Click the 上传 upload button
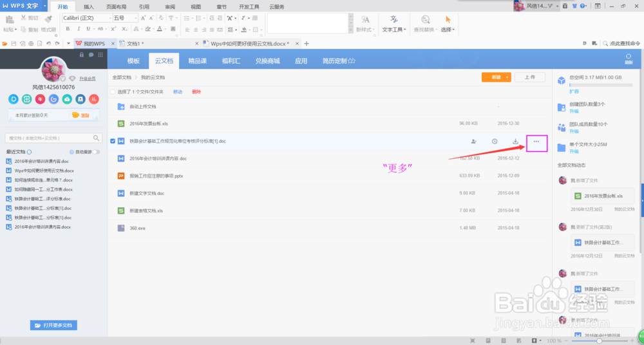Viewport: 644px width, 345px height. pos(529,77)
